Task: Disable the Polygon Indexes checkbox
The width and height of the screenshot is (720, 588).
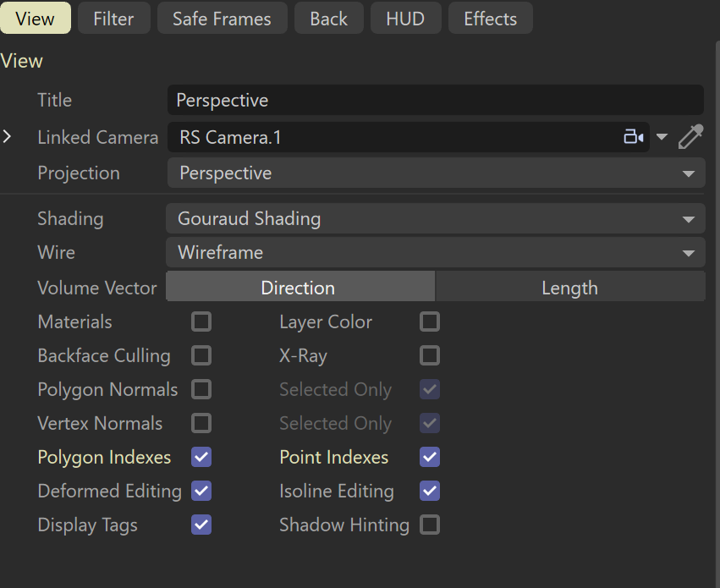Action: click(201, 457)
